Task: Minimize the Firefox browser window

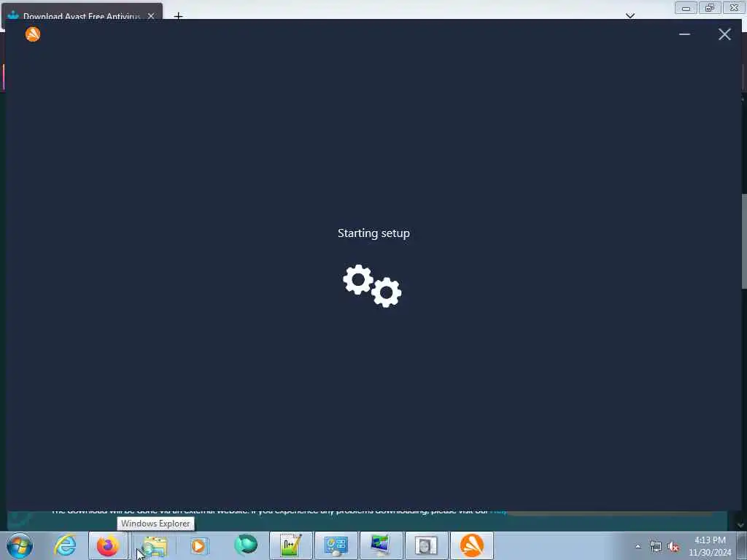Action: [686, 7]
